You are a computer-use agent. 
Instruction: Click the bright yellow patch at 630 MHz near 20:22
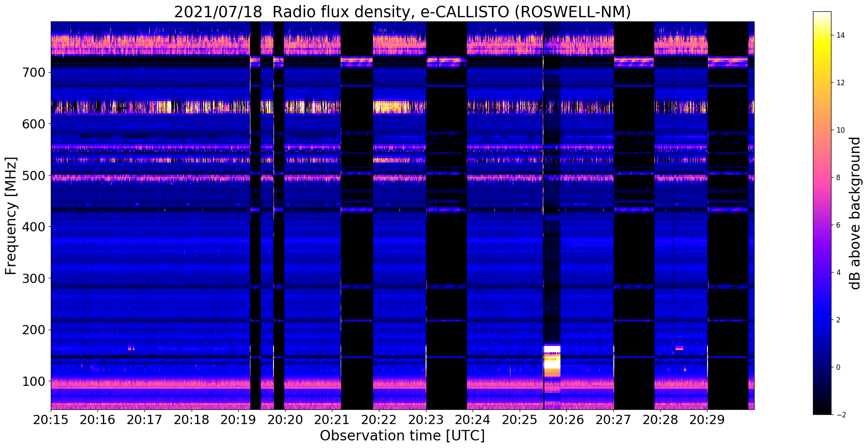(x=391, y=107)
